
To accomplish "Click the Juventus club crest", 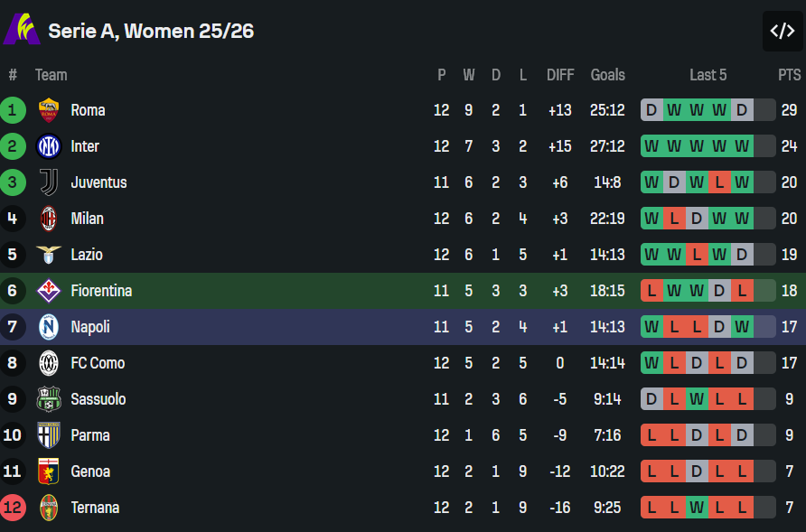I will [x=49, y=182].
